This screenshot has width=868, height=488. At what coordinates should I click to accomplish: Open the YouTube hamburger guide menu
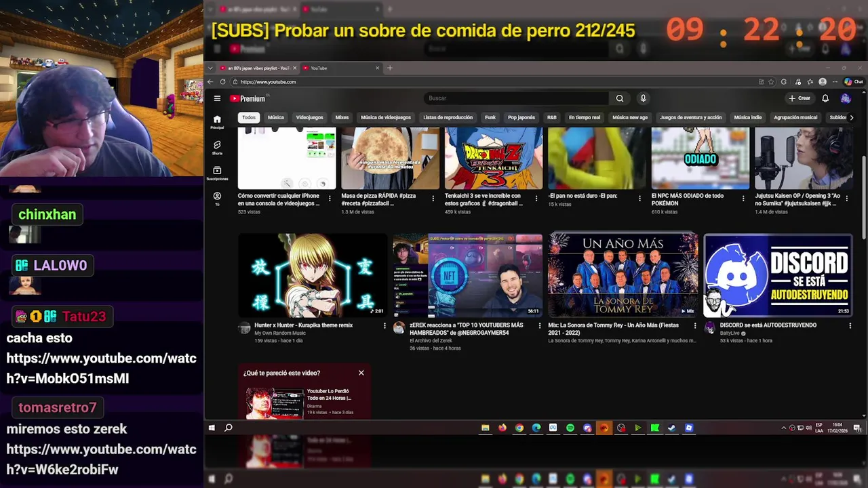tap(217, 98)
